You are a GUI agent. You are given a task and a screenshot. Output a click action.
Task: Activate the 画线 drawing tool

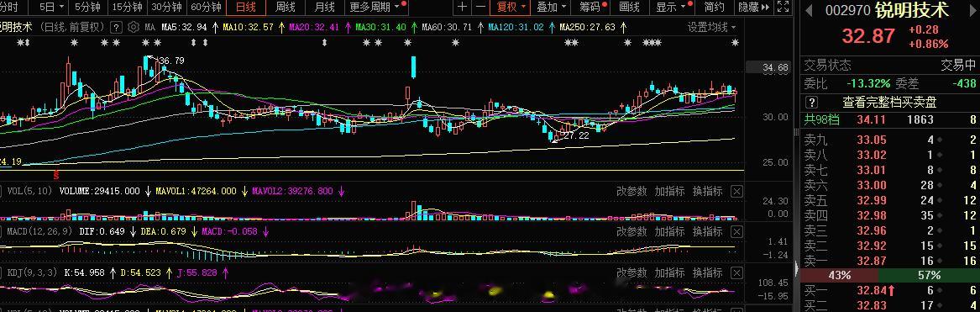(x=629, y=8)
